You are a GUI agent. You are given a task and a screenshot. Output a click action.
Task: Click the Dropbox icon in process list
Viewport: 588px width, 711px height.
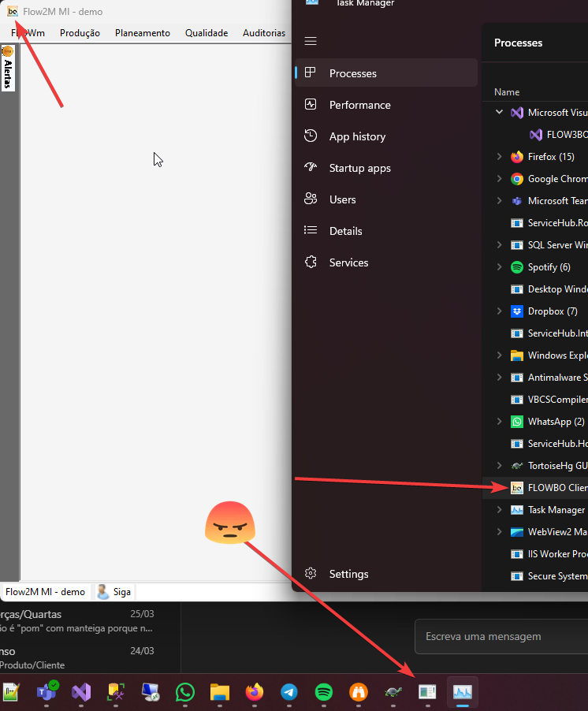coord(517,311)
